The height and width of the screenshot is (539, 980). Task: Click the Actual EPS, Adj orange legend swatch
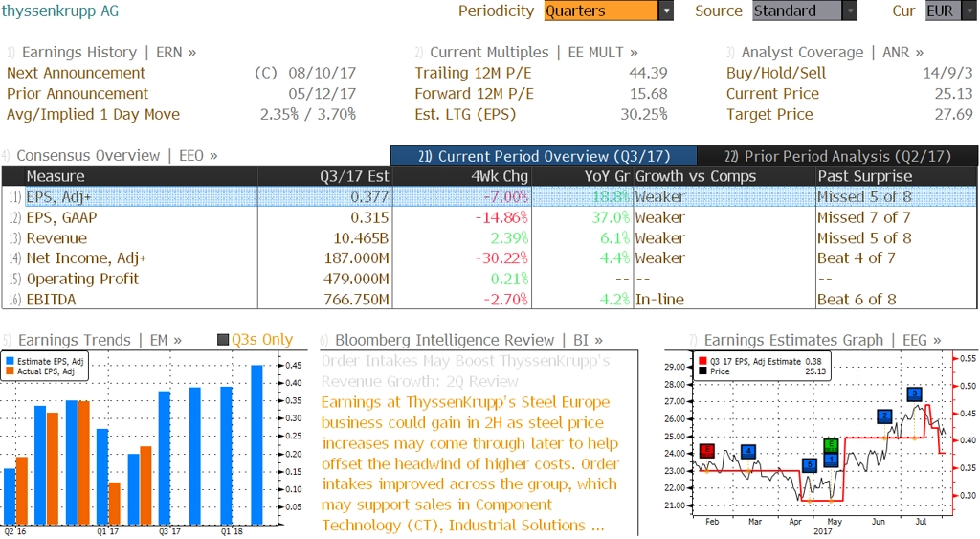point(10,371)
